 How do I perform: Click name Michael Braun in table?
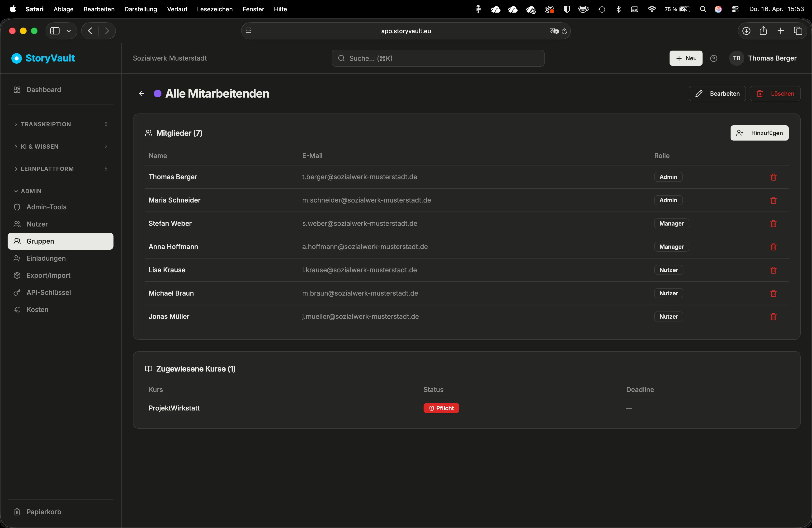pos(171,293)
